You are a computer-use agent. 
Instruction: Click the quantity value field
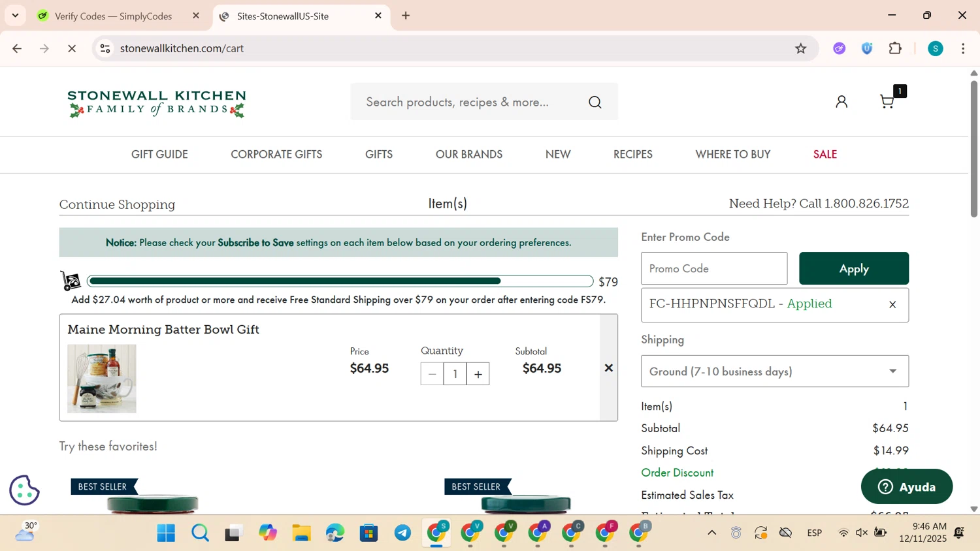(x=455, y=374)
